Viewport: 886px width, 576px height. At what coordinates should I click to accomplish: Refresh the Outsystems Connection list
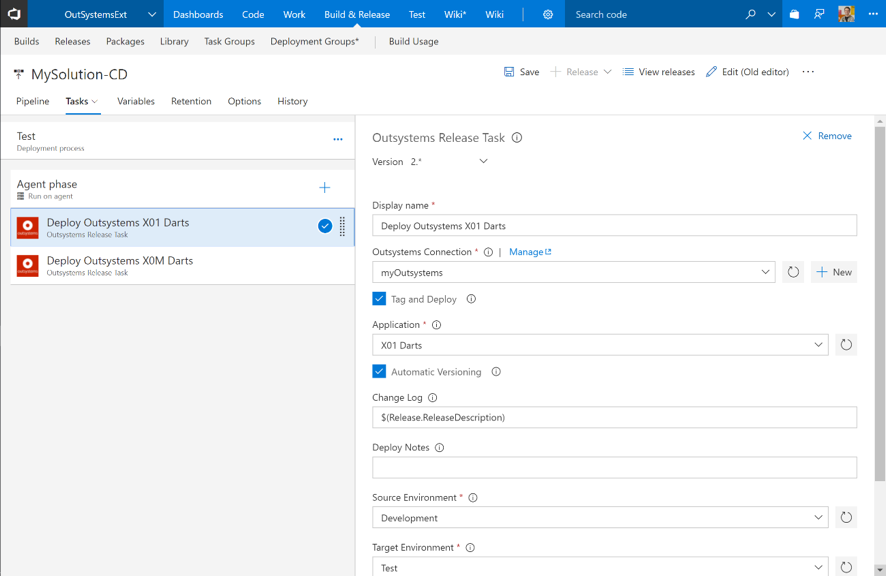pyautogui.click(x=793, y=272)
